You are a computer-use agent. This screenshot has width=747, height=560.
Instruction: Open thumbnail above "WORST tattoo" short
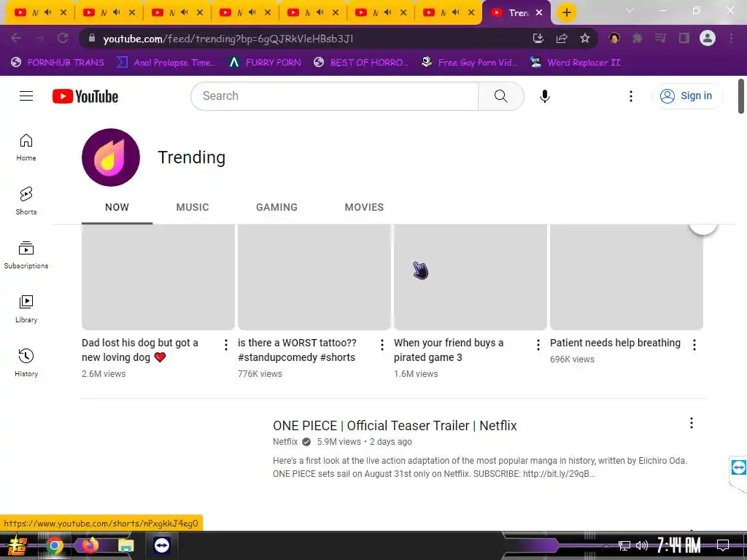tap(314, 276)
